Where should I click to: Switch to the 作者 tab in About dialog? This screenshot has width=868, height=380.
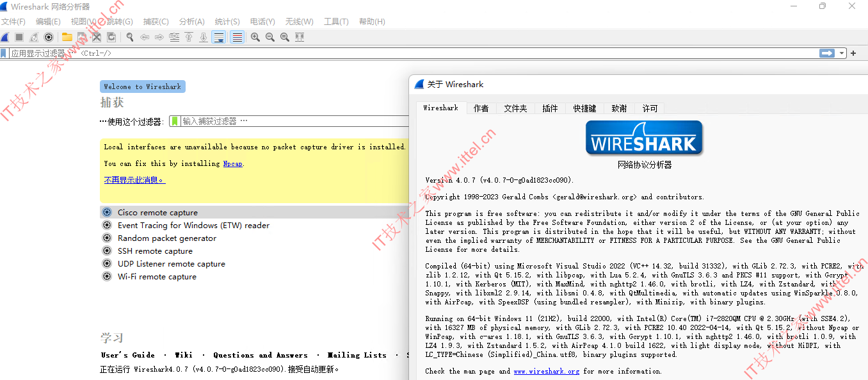coord(481,108)
